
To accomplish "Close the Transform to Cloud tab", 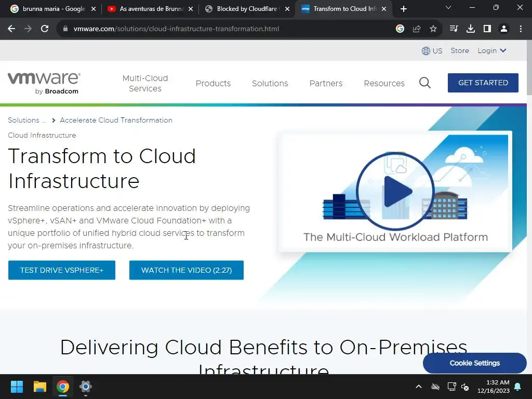I will (x=384, y=9).
